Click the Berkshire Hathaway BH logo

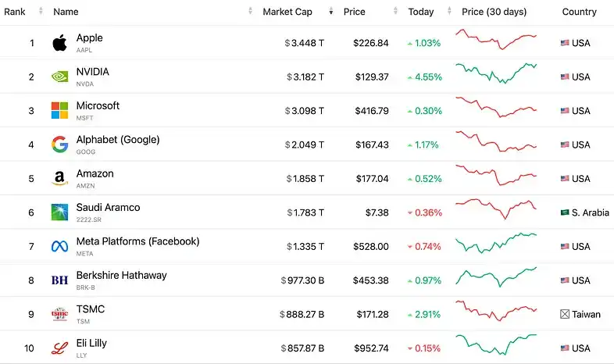[59, 280]
